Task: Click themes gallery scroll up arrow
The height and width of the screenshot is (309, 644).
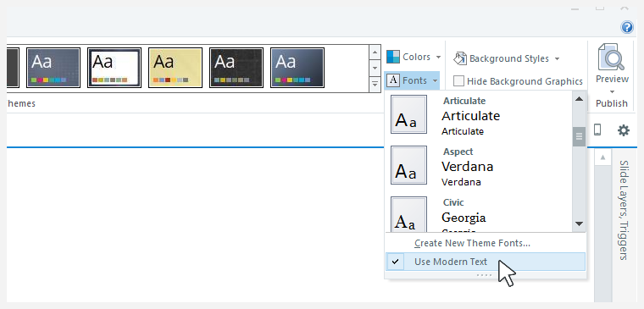Action: click(375, 52)
